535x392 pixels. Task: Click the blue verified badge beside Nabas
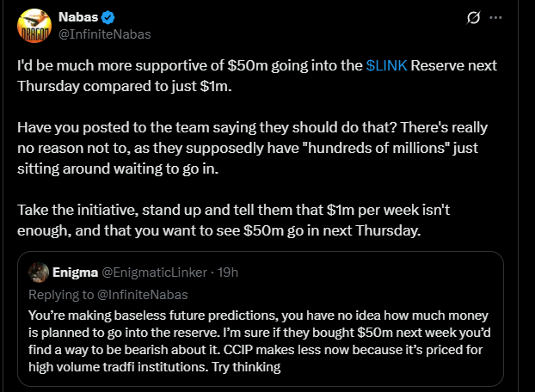click(x=108, y=17)
